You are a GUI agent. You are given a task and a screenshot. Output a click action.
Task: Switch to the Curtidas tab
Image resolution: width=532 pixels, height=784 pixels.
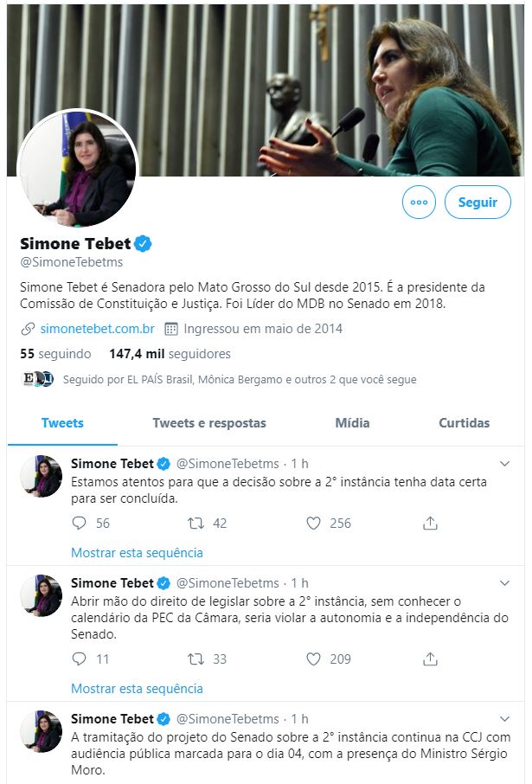[x=464, y=423]
